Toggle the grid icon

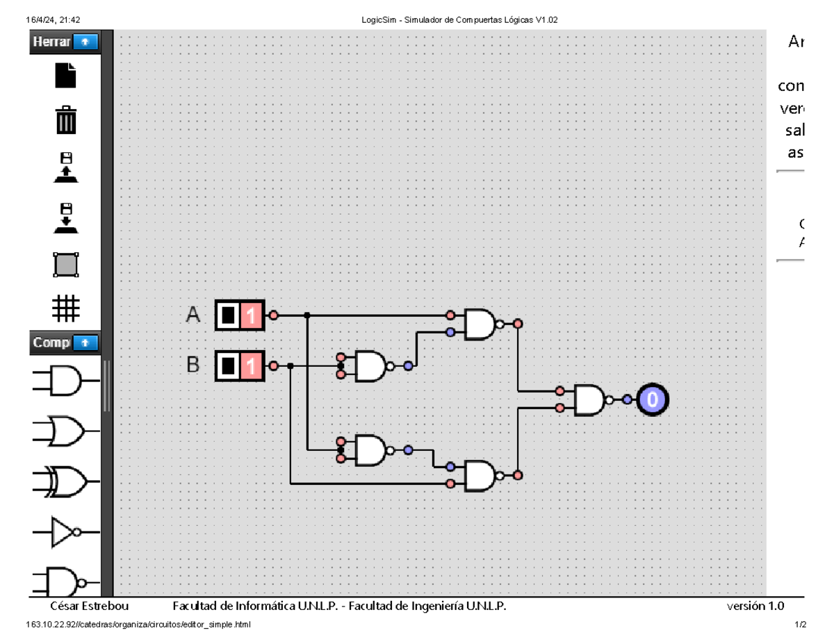[66, 308]
